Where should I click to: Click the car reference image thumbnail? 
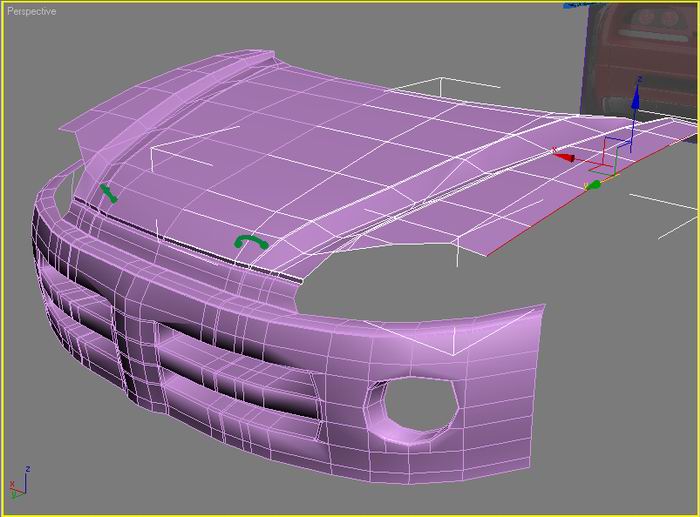pos(642,55)
